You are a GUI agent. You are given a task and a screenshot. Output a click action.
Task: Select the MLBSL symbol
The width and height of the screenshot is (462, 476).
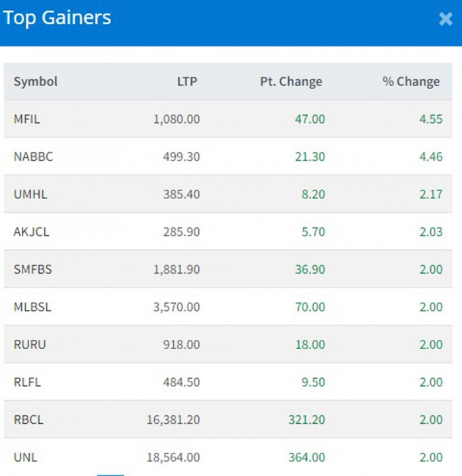[x=32, y=307]
